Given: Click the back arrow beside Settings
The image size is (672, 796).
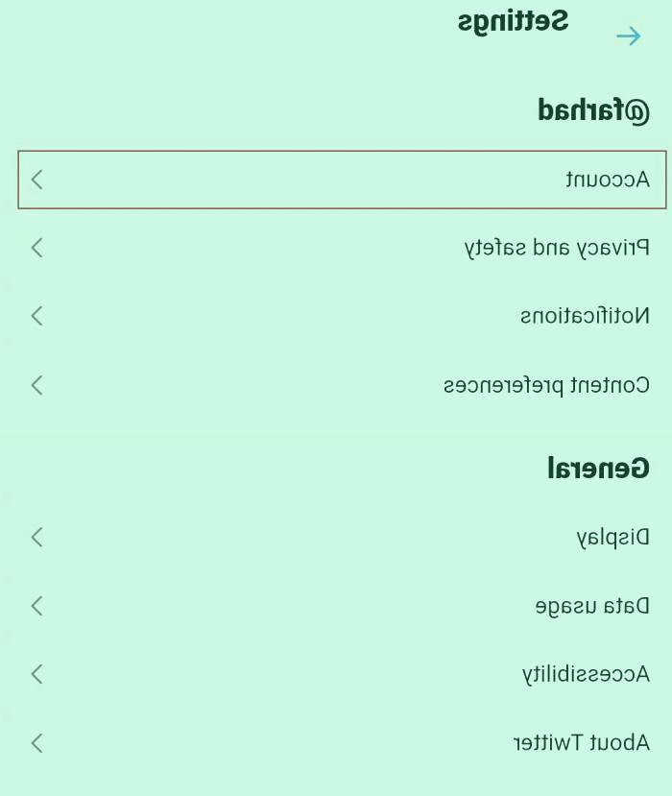Looking at the screenshot, I should click(x=629, y=36).
